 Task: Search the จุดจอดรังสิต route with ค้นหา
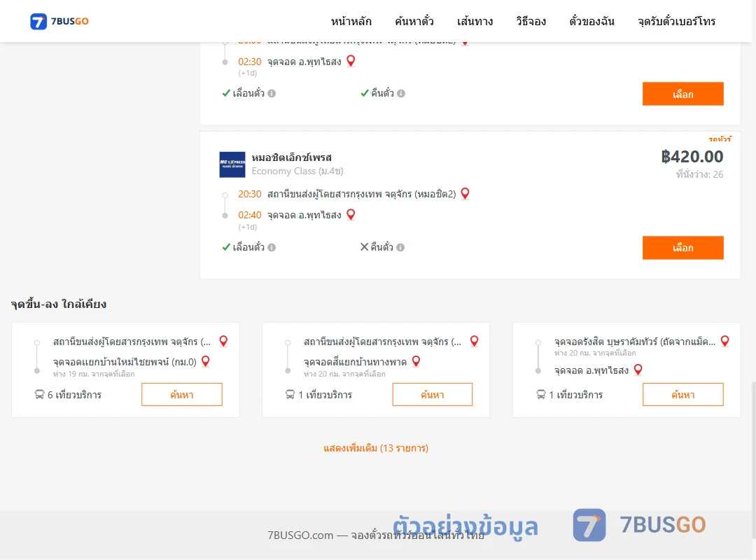coord(682,395)
